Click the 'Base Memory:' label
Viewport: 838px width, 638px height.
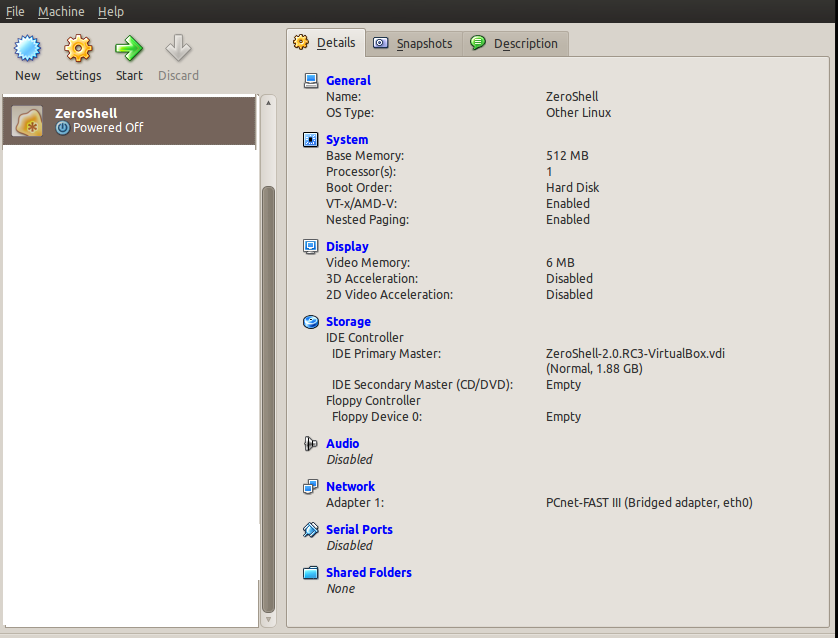click(x=365, y=155)
